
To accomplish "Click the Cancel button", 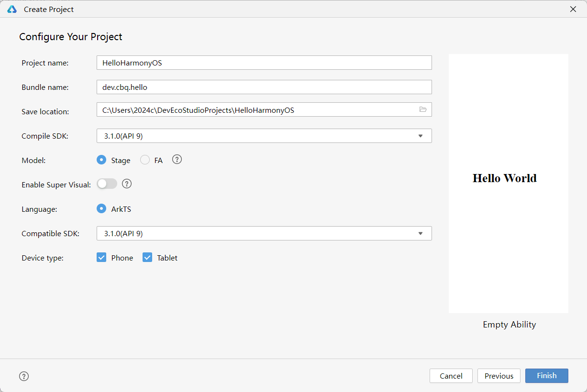I will pyautogui.click(x=451, y=376).
